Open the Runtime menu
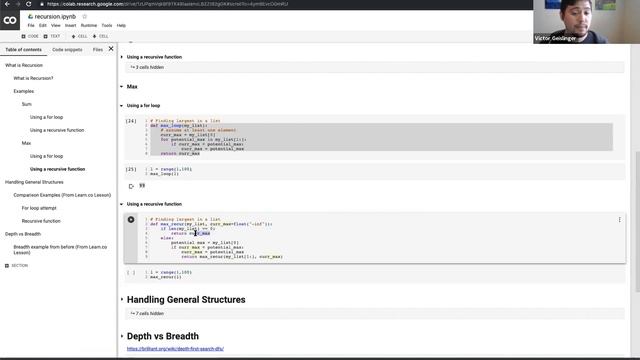The height and width of the screenshot is (360, 640). pos(89,25)
